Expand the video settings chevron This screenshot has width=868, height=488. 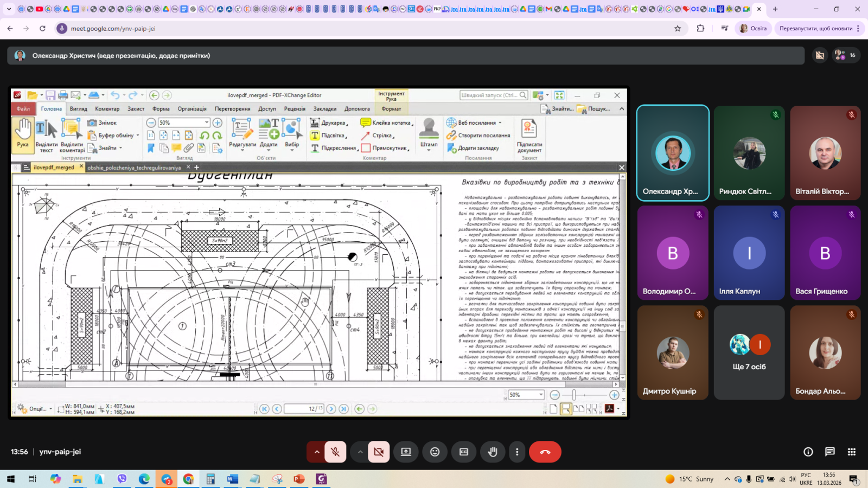[x=360, y=452]
